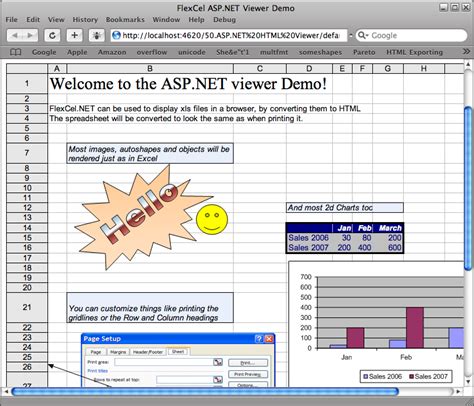Image resolution: width=474 pixels, height=406 pixels.
Task: Click the March column heading cell
Action: (x=388, y=228)
